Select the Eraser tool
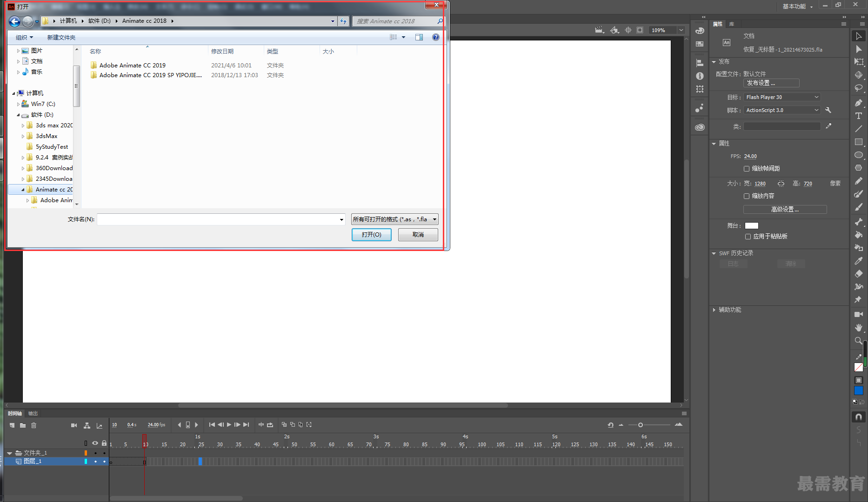This screenshot has width=868, height=502. pos(859,274)
